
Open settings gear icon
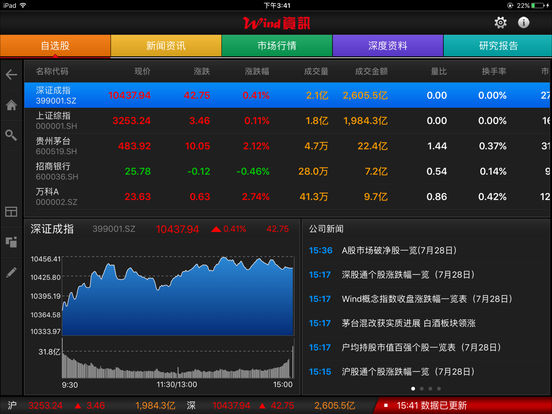(500, 23)
